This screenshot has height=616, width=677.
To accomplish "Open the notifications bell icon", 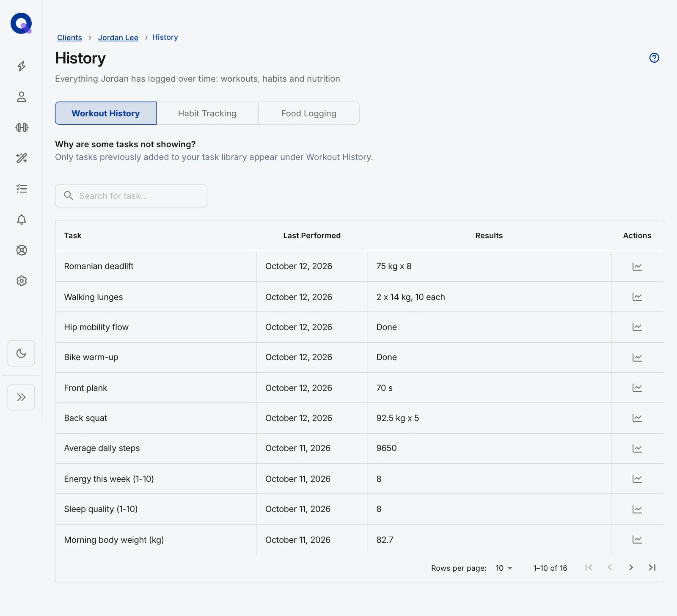I will (x=22, y=220).
